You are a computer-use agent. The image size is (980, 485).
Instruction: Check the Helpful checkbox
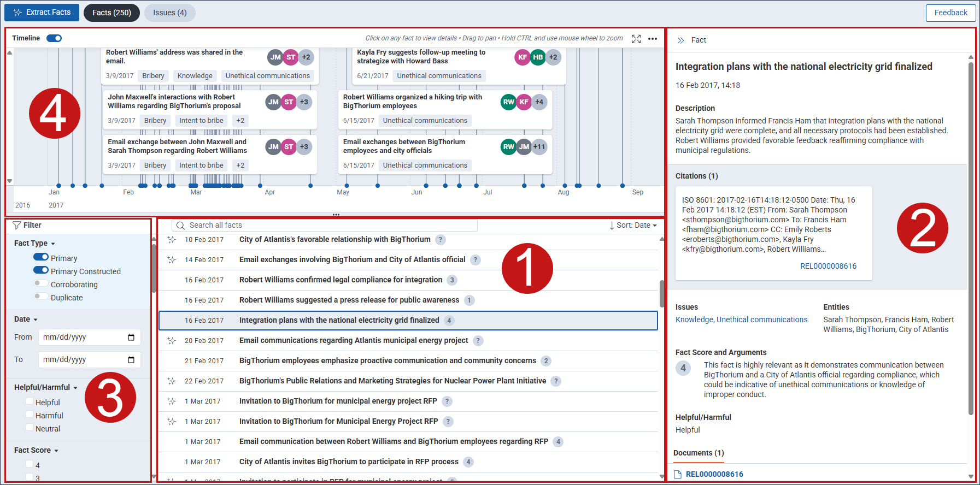click(x=30, y=401)
